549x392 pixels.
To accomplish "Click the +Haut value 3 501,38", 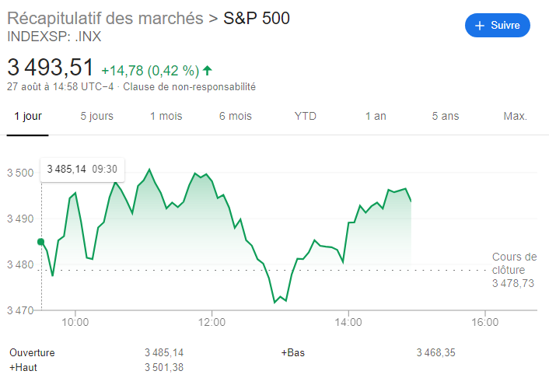I will pyautogui.click(x=164, y=367).
